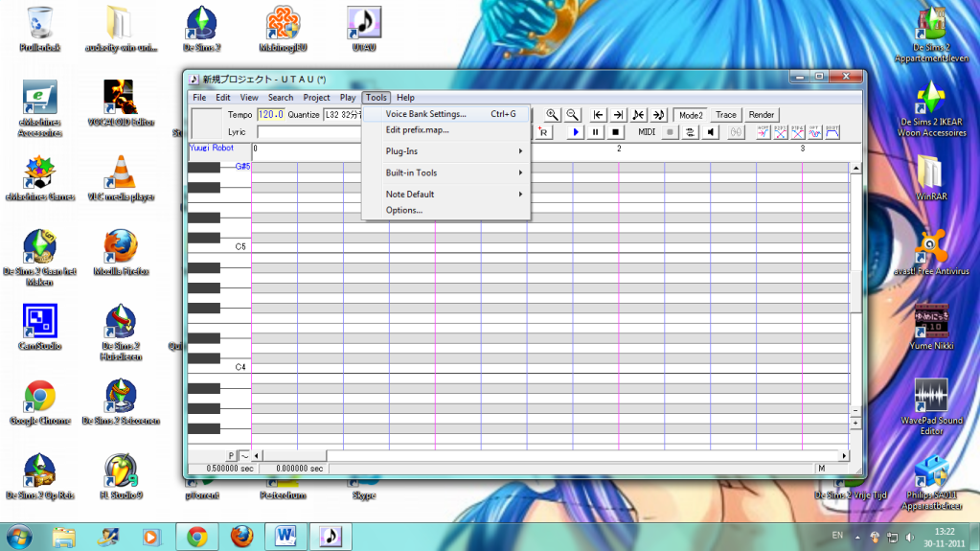Toggle the tilde pitch view button
980x551 pixels.
click(244, 455)
